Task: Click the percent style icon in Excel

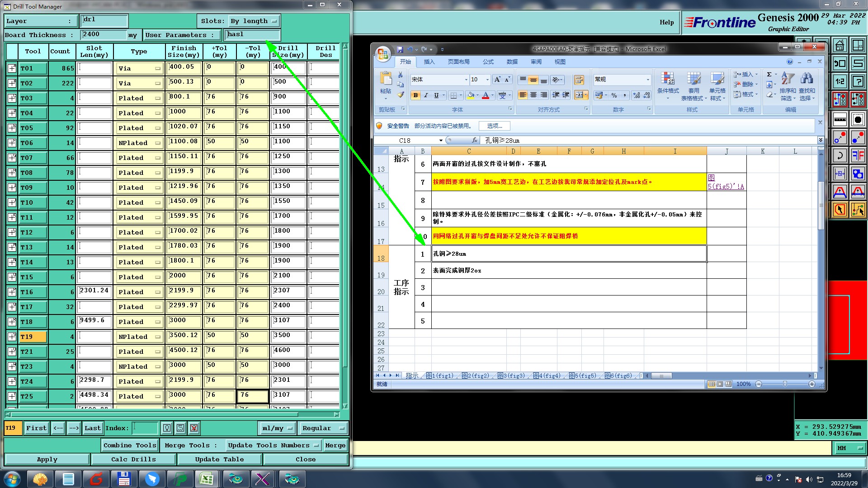Action: (614, 95)
